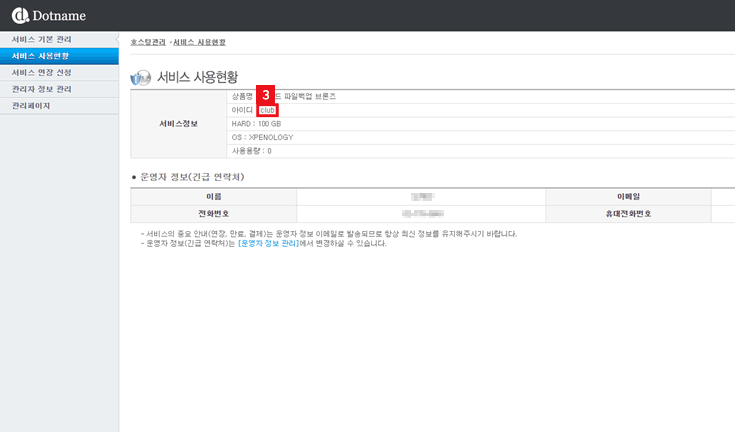Go to 관리자 정보 관리 menu

tap(41, 89)
